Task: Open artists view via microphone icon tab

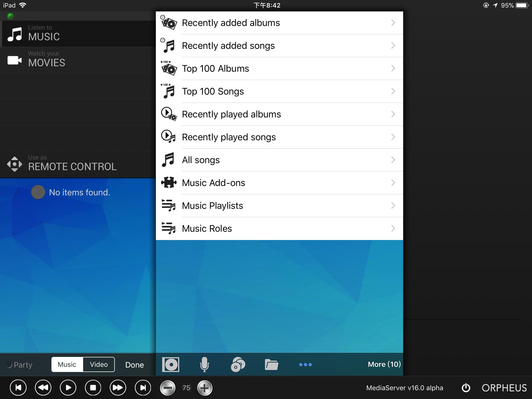Action: (204, 364)
